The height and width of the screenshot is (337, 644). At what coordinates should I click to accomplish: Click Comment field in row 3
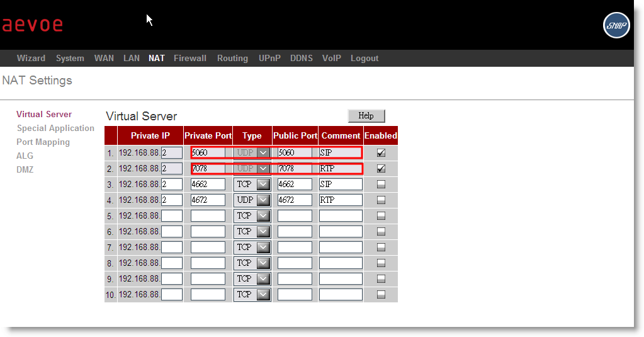pyautogui.click(x=341, y=185)
